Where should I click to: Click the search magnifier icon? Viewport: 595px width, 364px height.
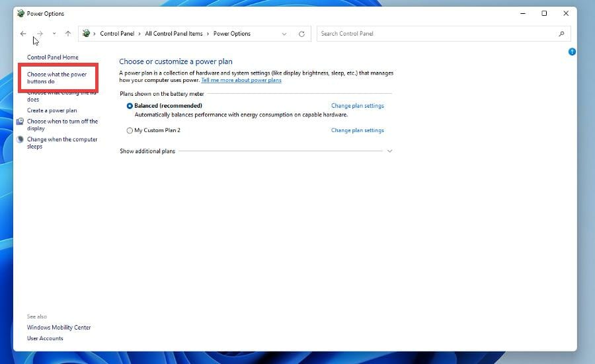(x=561, y=34)
